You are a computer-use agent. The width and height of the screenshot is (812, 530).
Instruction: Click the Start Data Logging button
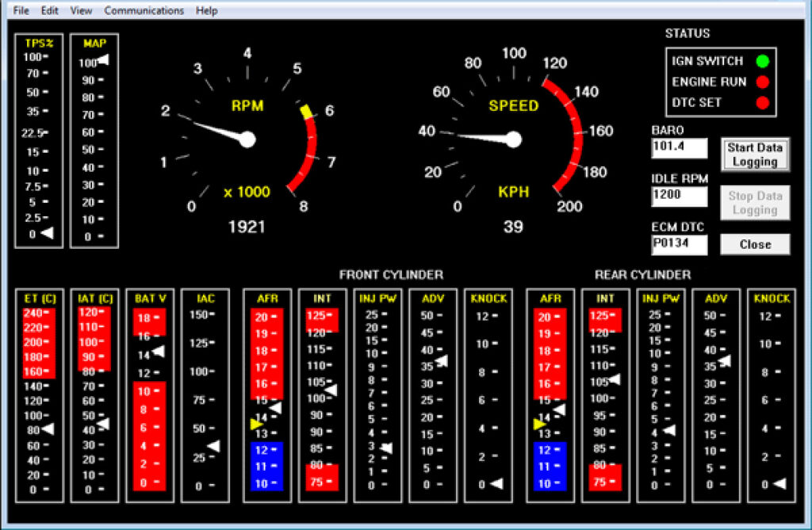(x=755, y=154)
